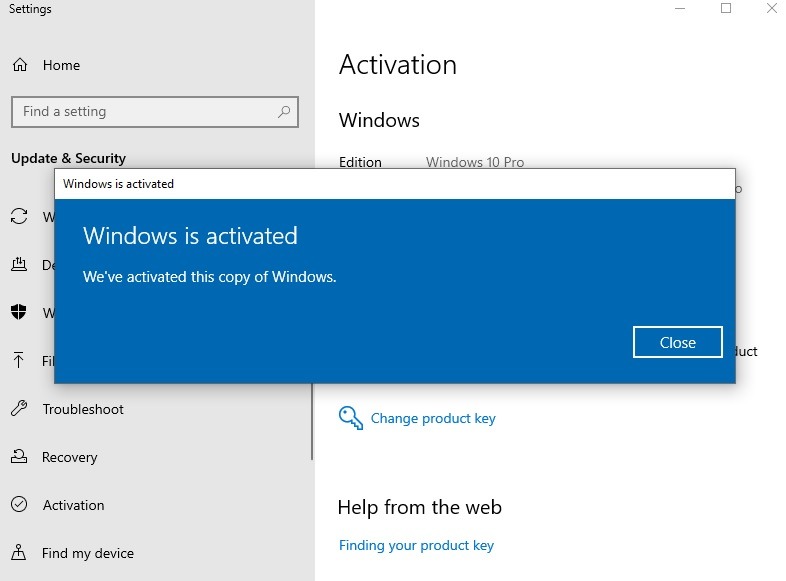Select Activation in the sidebar

point(74,505)
